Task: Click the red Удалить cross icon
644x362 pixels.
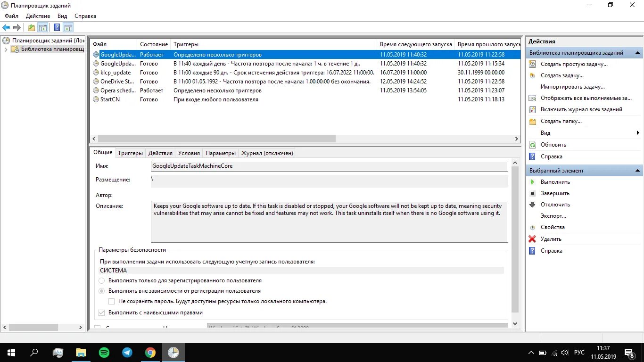Action: (532, 239)
